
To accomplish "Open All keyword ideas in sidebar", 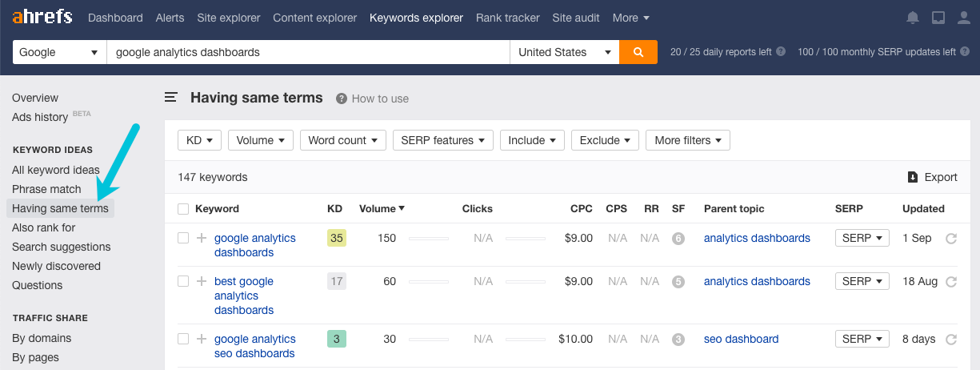I will (56, 170).
